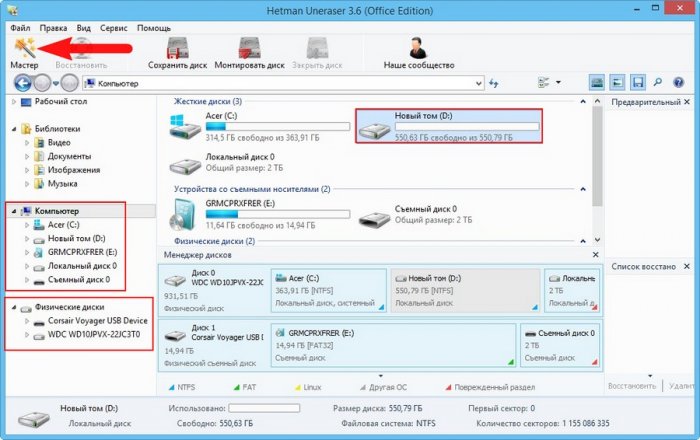The height and width of the screenshot is (440, 700).
Task: Select Новый том (D:) in the tree
Action: tap(76, 239)
